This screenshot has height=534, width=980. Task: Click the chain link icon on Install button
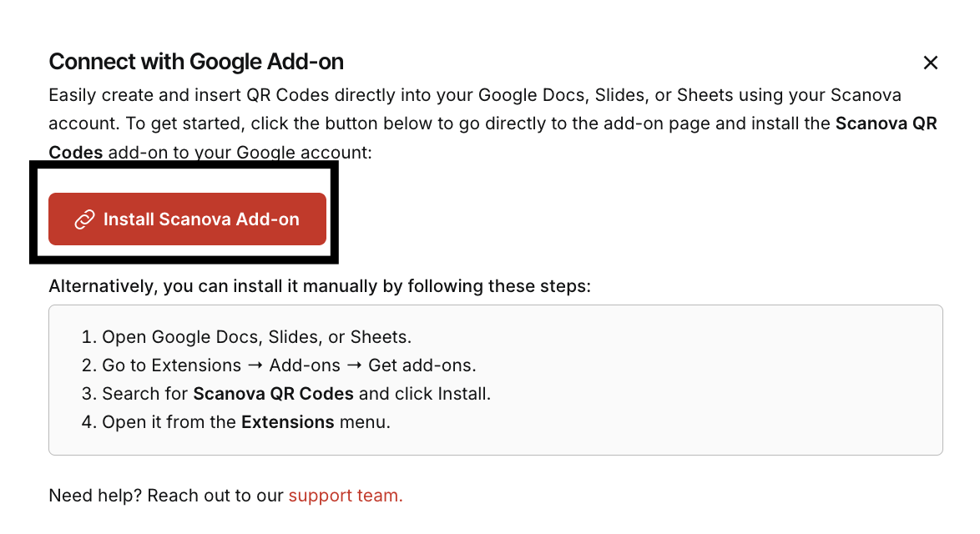point(84,219)
